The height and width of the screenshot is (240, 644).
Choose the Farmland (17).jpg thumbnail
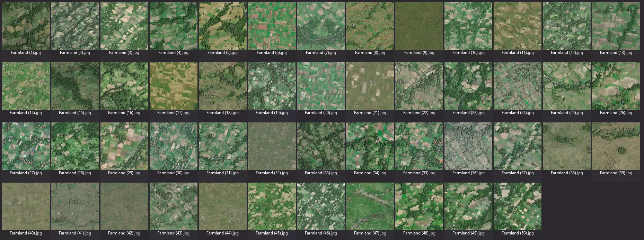tap(173, 86)
